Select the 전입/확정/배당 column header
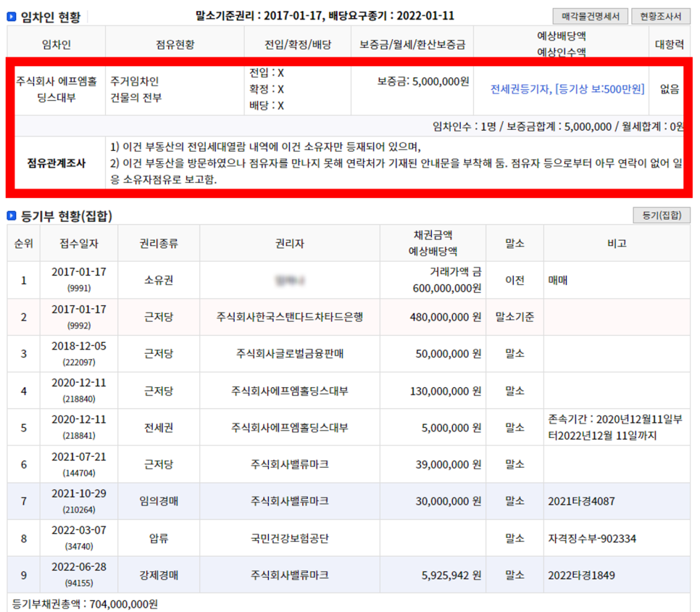 click(x=298, y=44)
